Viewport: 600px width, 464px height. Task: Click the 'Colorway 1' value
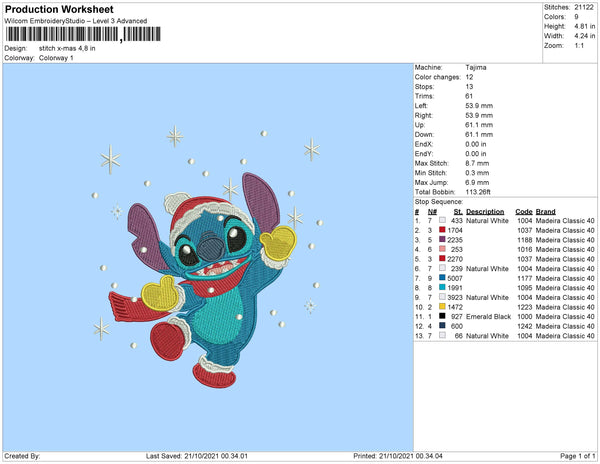click(x=56, y=58)
